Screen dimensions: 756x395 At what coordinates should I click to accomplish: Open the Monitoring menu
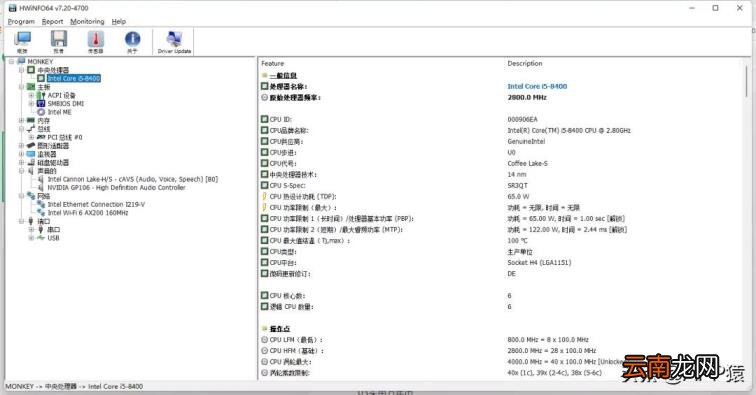point(87,22)
